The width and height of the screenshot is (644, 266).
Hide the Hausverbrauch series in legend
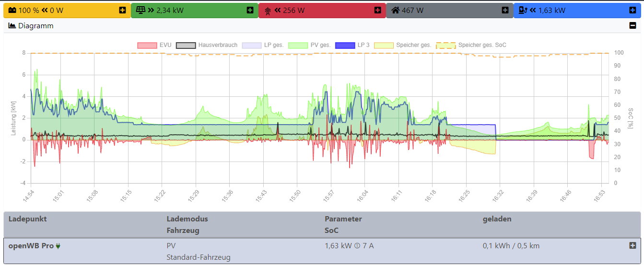tap(207, 45)
